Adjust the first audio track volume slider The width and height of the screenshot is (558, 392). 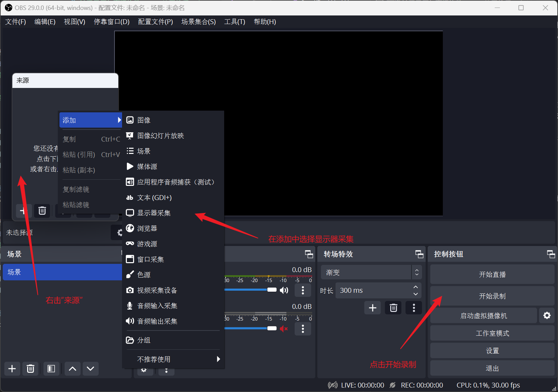pyautogui.click(x=272, y=290)
